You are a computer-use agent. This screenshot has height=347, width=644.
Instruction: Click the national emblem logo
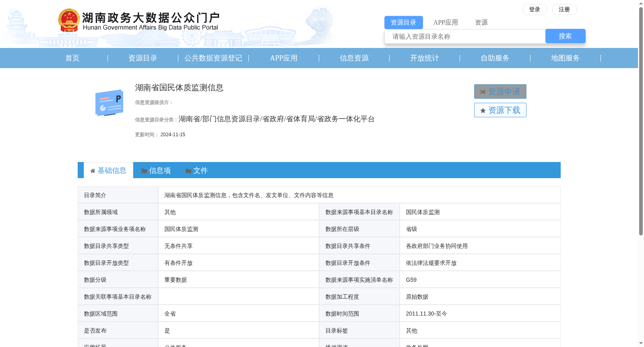click(x=69, y=20)
